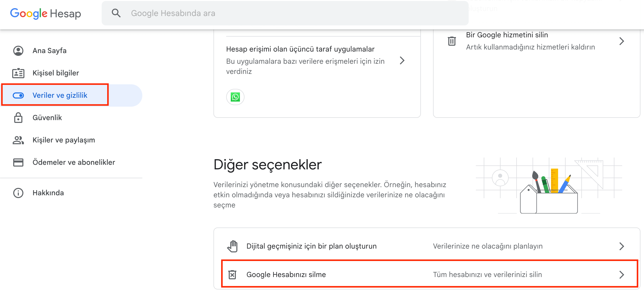Switch to the Veriler ve gizlilik section

click(60, 95)
